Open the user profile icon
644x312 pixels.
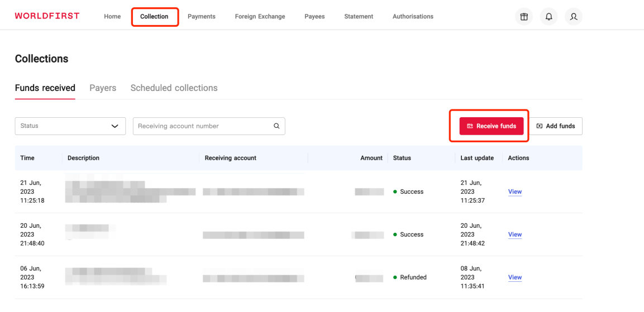click(x=573, y=17)
